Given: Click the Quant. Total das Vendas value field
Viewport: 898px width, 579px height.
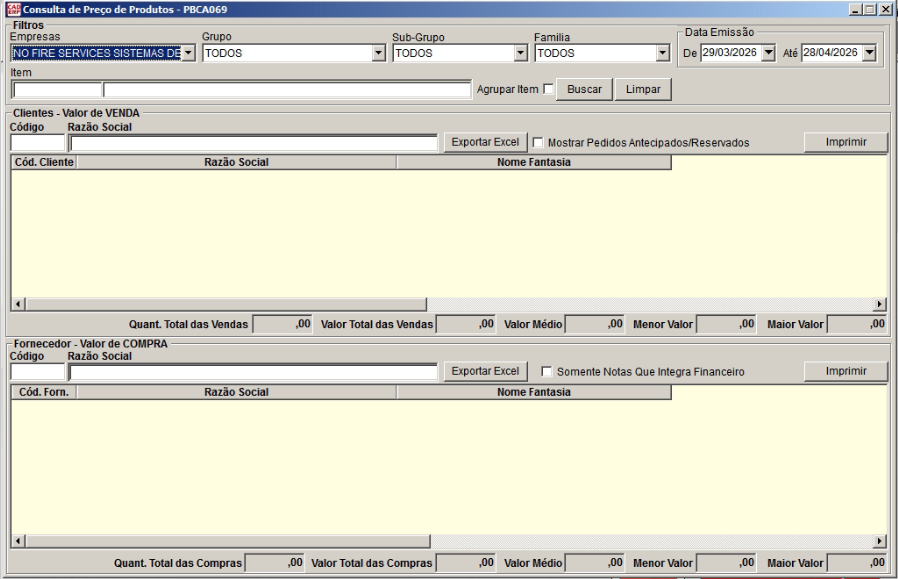Looking at the screenshot, I should pos(282,324).
